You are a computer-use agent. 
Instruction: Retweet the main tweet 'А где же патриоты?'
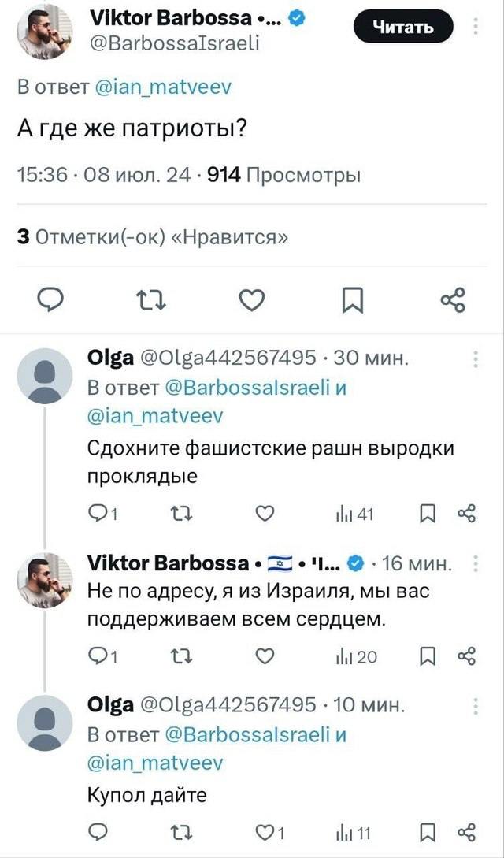tap(147, 300)
